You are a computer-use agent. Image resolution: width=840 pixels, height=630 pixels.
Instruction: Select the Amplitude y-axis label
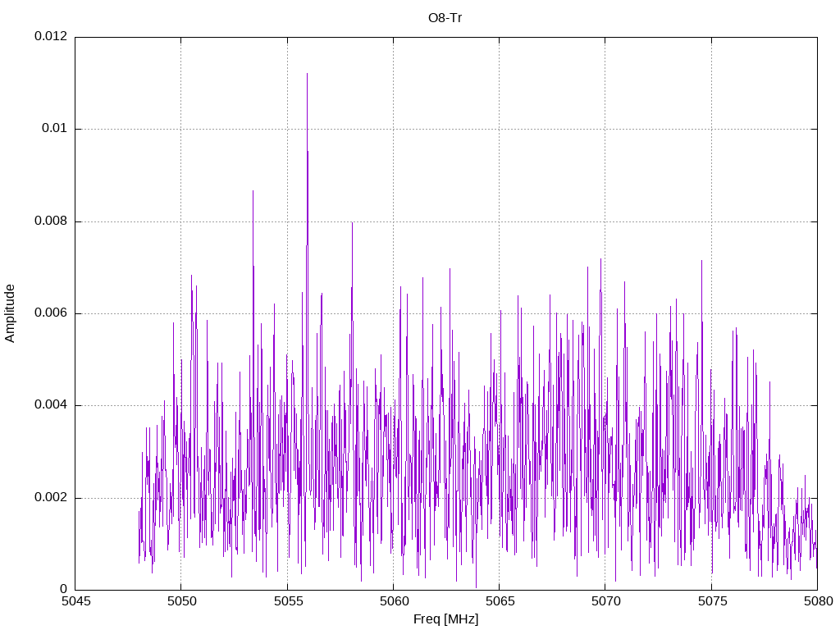tap(10, 313)
